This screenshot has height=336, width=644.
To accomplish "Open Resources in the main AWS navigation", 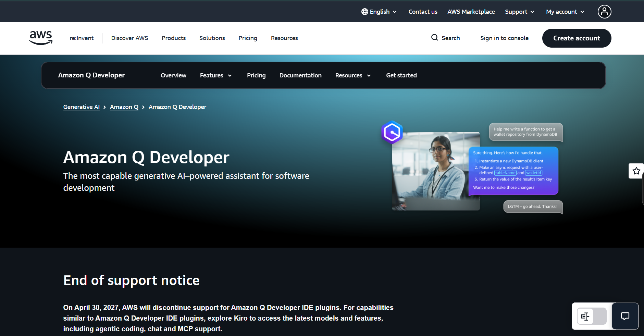I will 284,38.
